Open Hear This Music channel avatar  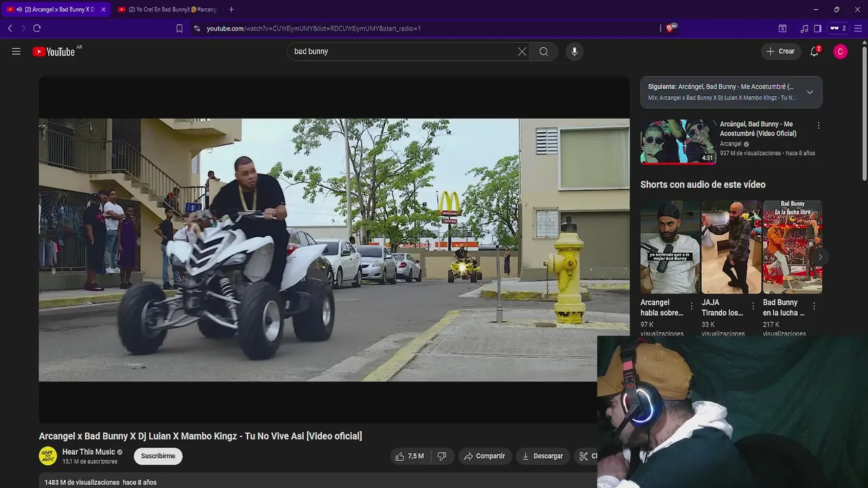[x=47, y=456]
